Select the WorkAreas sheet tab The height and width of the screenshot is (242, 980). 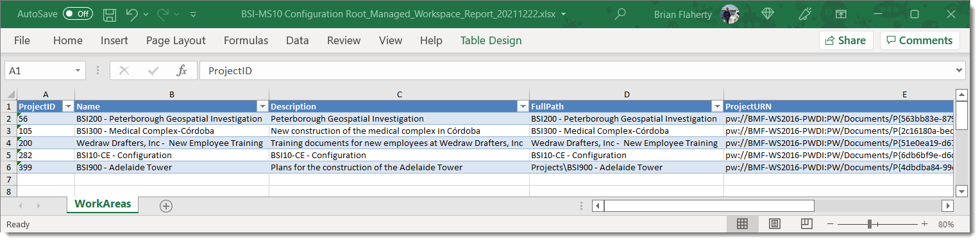[103, 204]
